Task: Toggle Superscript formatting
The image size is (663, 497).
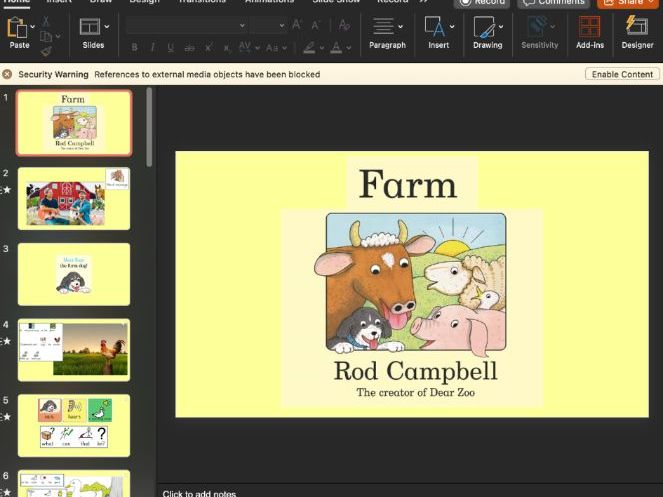Action: (x=208, y=47)
